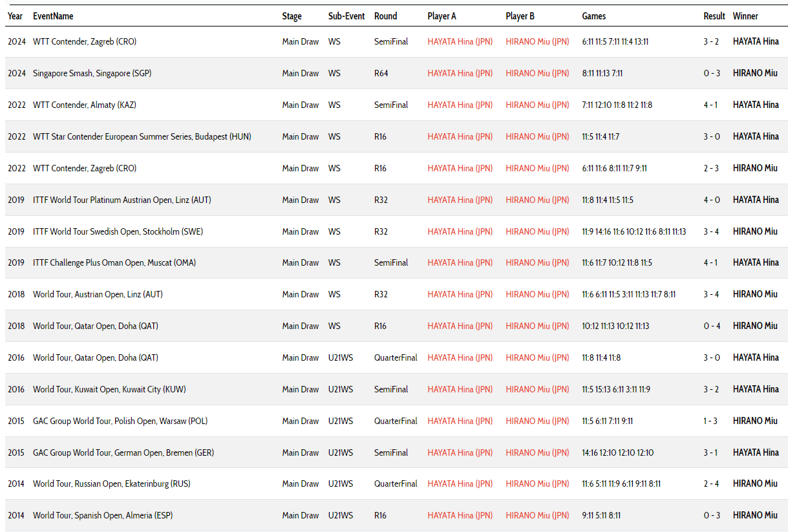Click games score 8:11 11:13 7:11

point(602,73)
